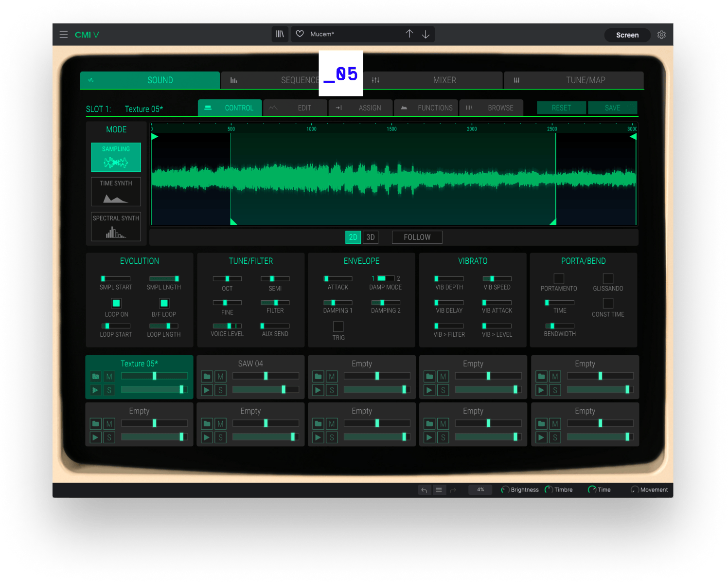Open the FUNCTIONS sub-tab
The height and width of the screenshot is (582, 728).
(x=426, y=108)
